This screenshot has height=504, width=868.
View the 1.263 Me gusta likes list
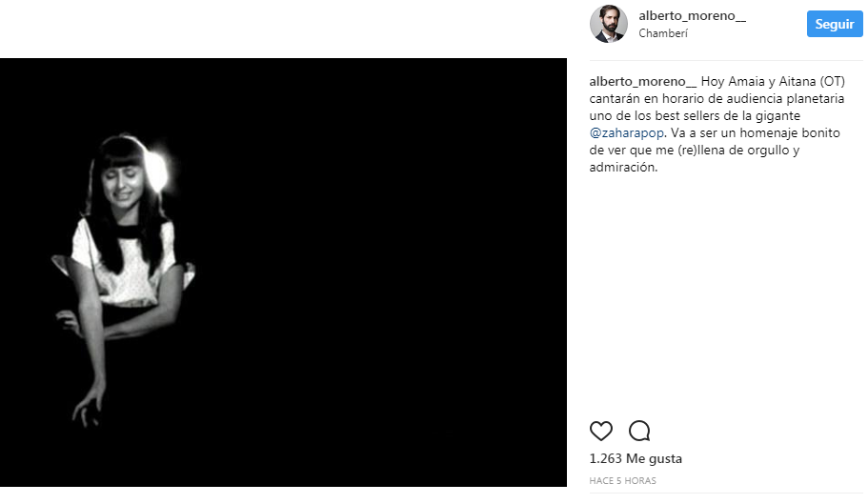tap(636, 458)
